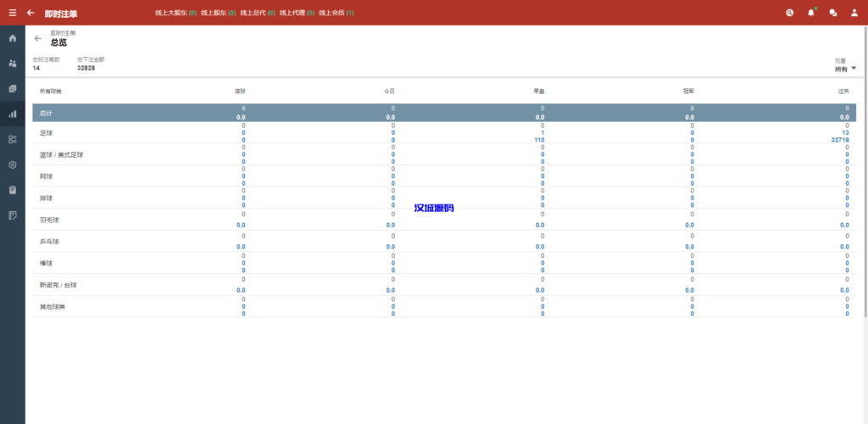Open the hamburger menu in the header
868x424 pixels.
(12, 13)
